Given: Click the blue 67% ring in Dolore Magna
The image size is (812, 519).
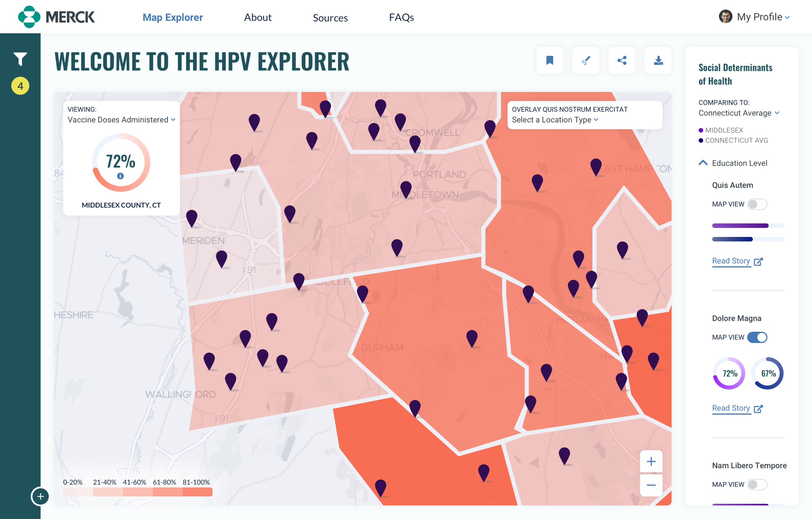Looking at the screenshot, I should pyautogui.click(x=768, y=373).
